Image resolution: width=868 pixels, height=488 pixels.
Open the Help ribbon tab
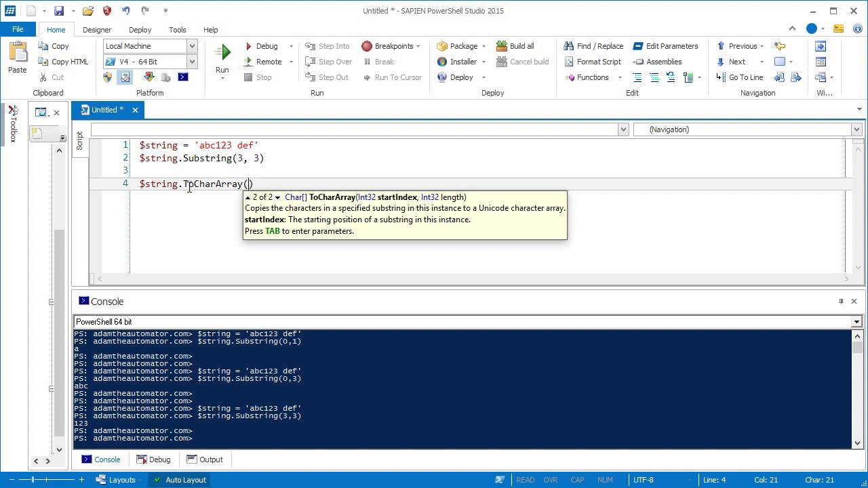click(x=211, y=30)
